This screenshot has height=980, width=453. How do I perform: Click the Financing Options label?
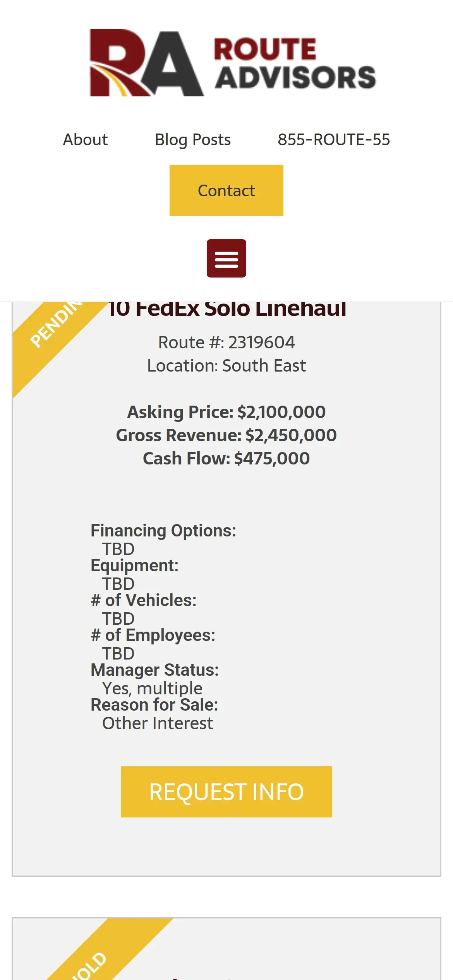tap(163, 531)
